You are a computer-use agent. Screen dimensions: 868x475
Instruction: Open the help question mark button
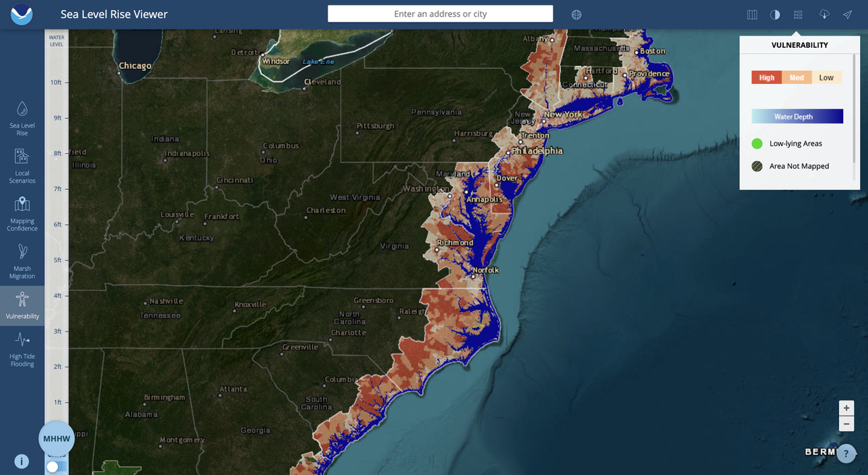(846, 453)
